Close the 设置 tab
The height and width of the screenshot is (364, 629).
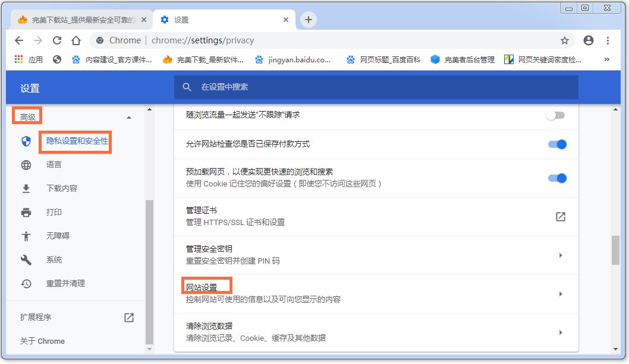click(285, 20)
